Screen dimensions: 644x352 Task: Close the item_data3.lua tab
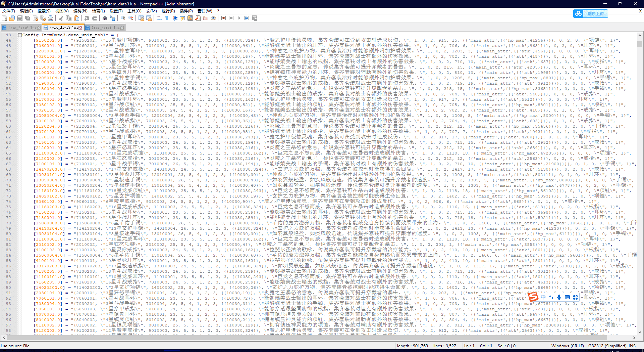[x=80, y=28]
